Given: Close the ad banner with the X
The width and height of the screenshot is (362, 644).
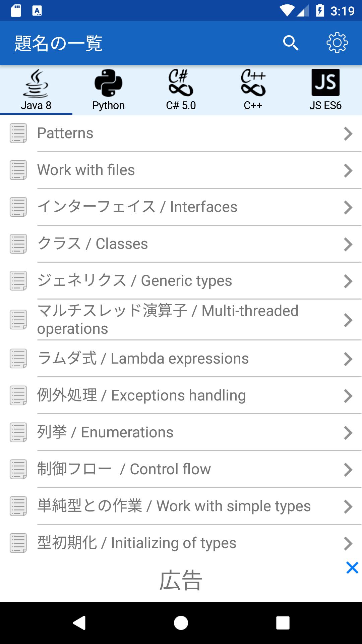Looking at the screenshot, I should click(352, 568).
